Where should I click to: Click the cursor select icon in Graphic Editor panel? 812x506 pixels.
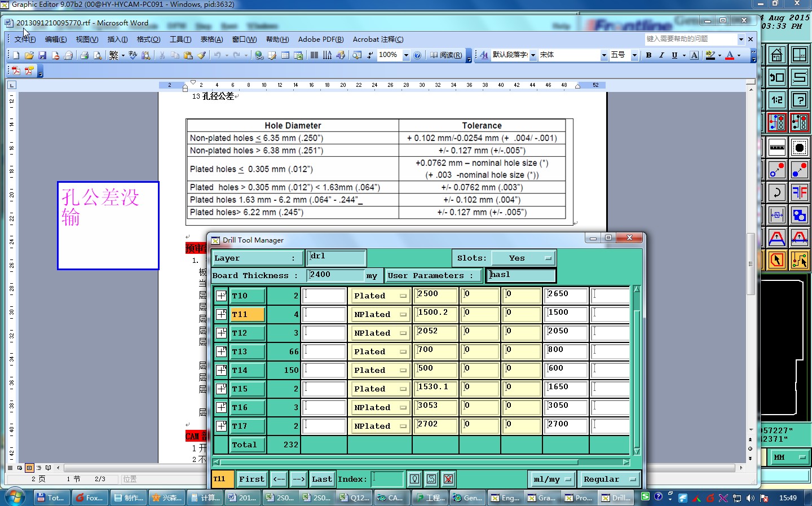coord(777,260)
